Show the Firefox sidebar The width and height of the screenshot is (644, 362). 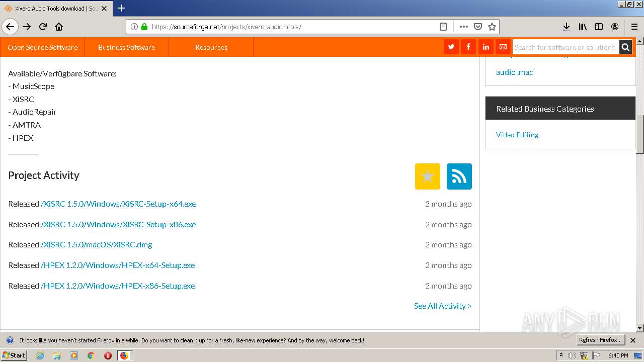tap(599, 27)
